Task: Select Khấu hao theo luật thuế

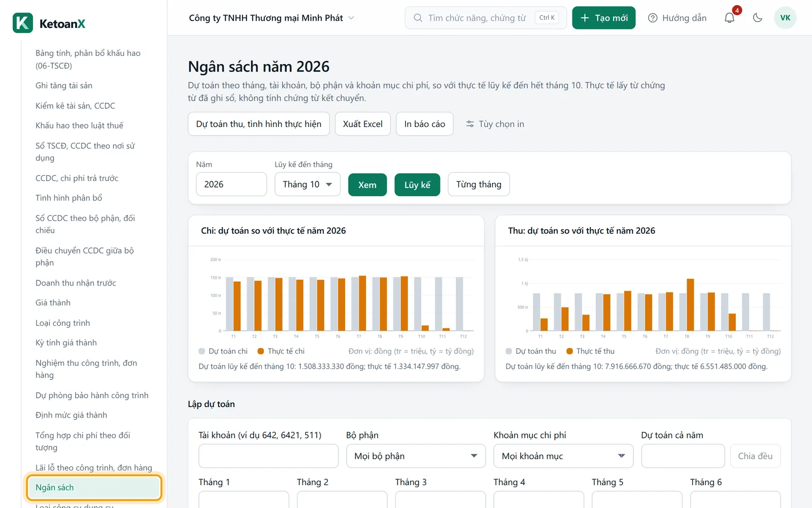Action: (x=79, y=125)
